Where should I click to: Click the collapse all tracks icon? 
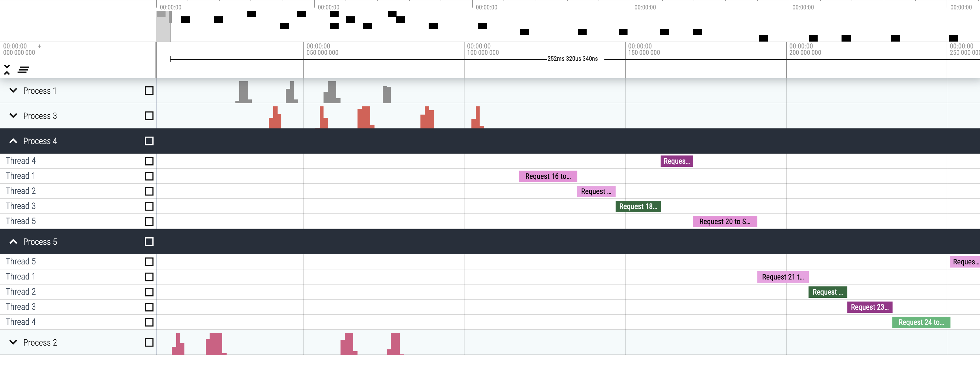7,70
